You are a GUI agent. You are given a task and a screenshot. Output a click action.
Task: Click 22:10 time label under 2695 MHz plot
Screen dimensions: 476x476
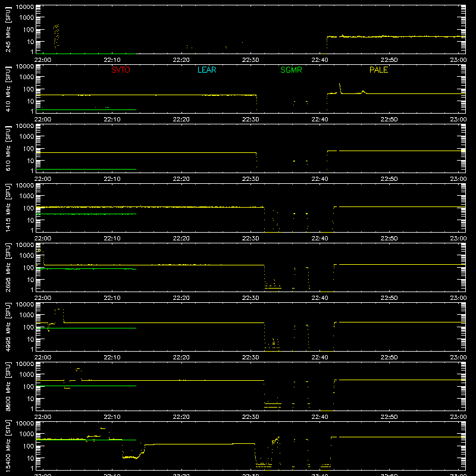[x=112, y=298]
